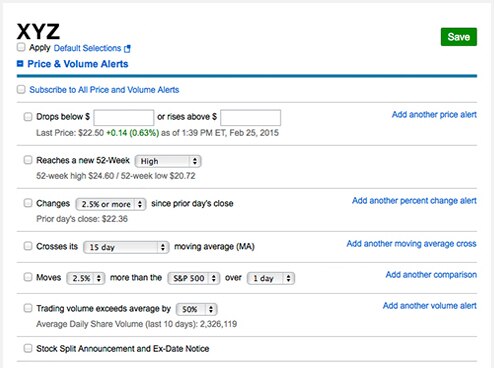
Task: Open the external link icon beside Default Selections
Action: click(x=127, y=49)
